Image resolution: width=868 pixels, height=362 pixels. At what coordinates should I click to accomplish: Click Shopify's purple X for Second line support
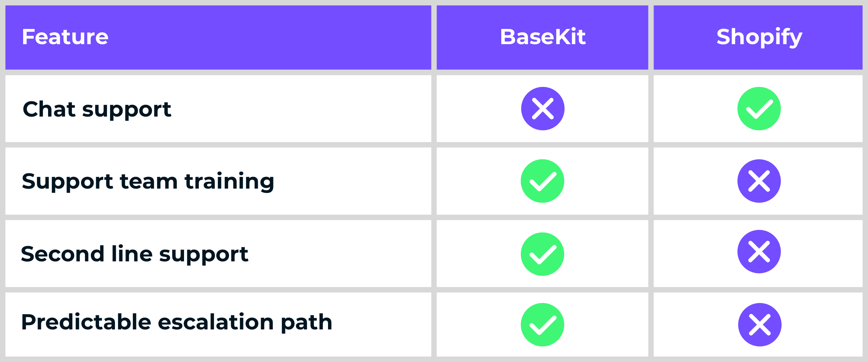click(759, 252)
